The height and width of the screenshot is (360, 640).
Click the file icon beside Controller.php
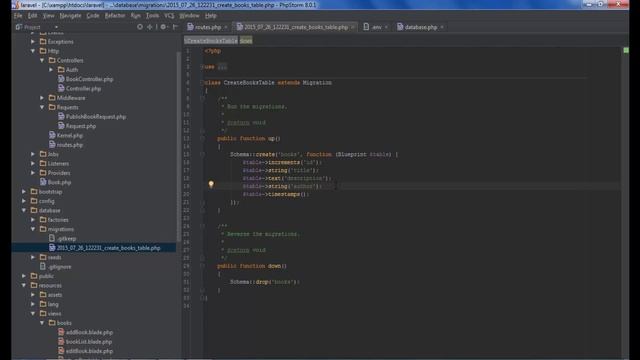coord(61,88)
